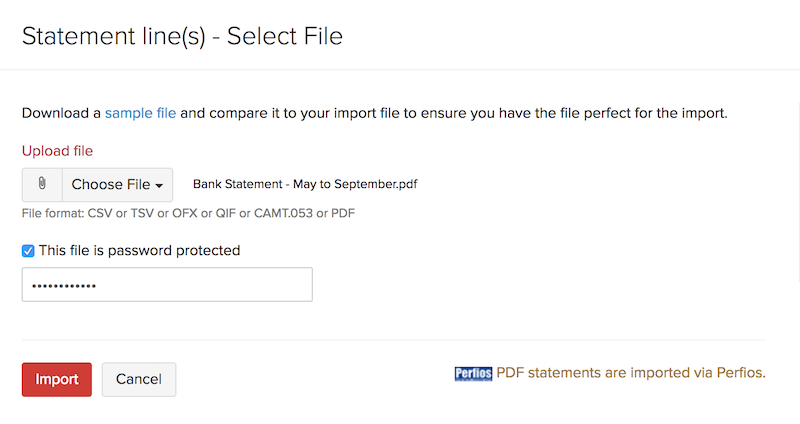This screenshot has height=424, width=800.
Task: Uncheck the password protected checkbox
Action: tap(28, 251)
